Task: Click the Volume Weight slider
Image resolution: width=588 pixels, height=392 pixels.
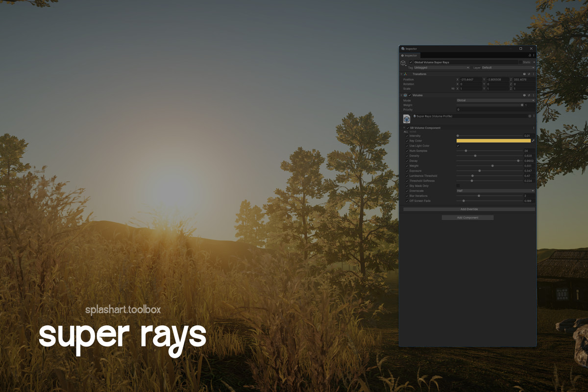Action: (490, 105)
